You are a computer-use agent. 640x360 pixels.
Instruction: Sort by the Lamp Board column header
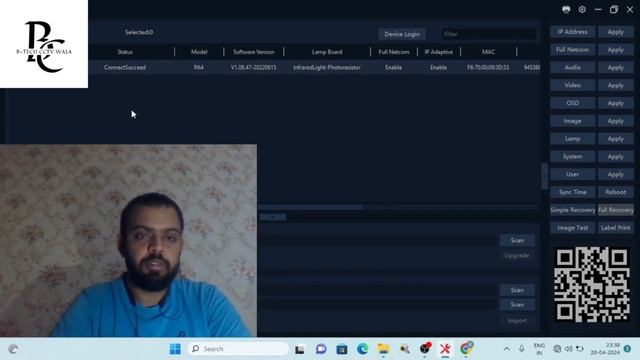pyautogui.click(x=327, y=52)
